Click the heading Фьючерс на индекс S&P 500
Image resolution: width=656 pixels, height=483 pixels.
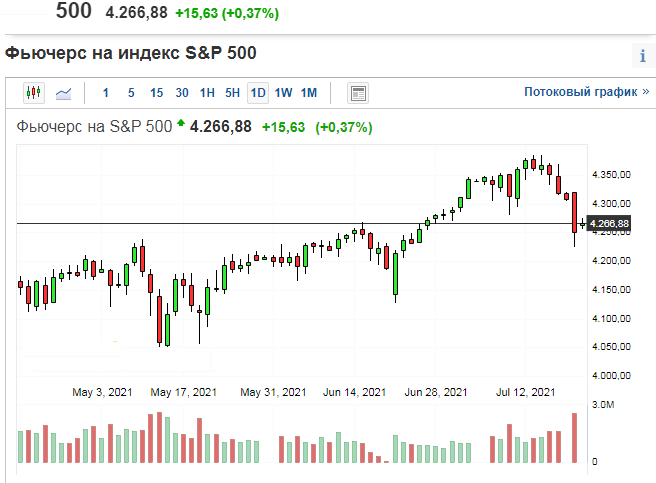click(x=131, y=53)
